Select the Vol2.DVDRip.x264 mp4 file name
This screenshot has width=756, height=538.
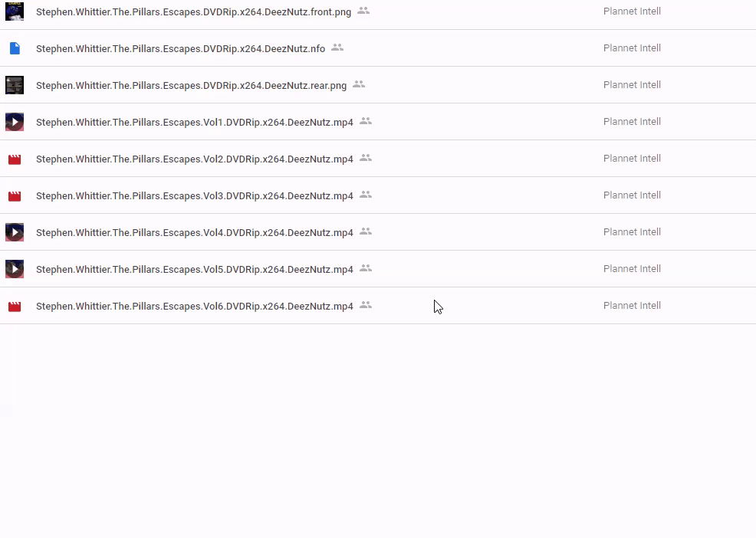[194, 159]
